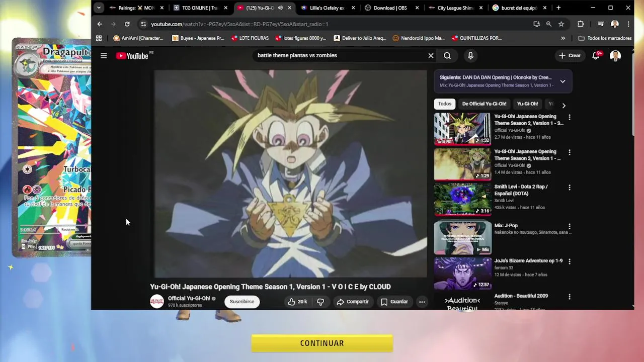Image resolution: width=644 pixels, height=362 pixels.
Task: Select the De Official Yu-Gi-Oh! chip
Action: point(484,104)
